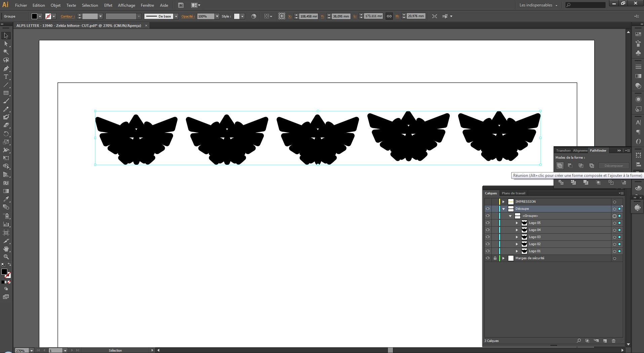The width and height of the screenshot is (644, 353).
Task: Toggle visibility of Marges de sécurité layer
Action: [x=488, y=258]
